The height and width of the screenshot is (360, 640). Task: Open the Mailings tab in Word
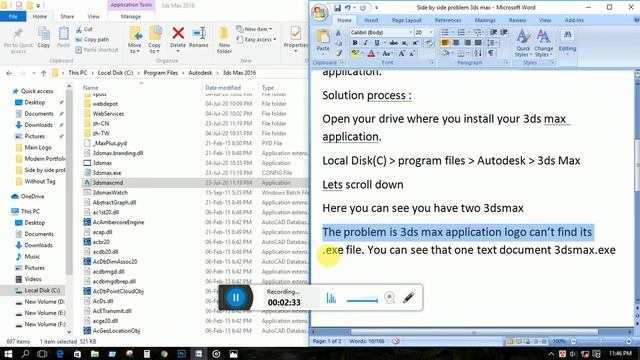[x=485, y=20]
